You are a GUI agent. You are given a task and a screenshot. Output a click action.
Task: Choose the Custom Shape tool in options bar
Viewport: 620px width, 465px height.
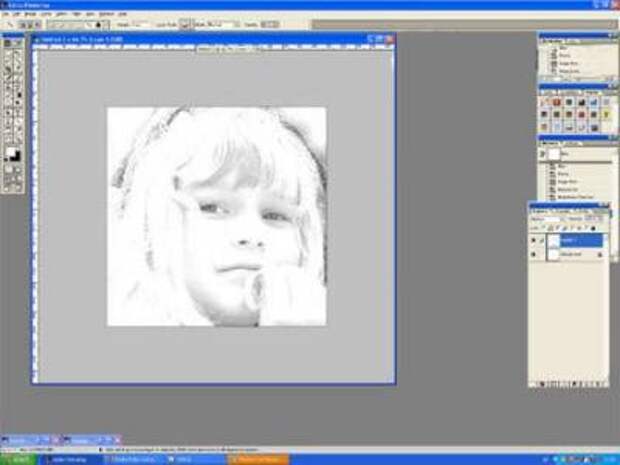(98, 25)
